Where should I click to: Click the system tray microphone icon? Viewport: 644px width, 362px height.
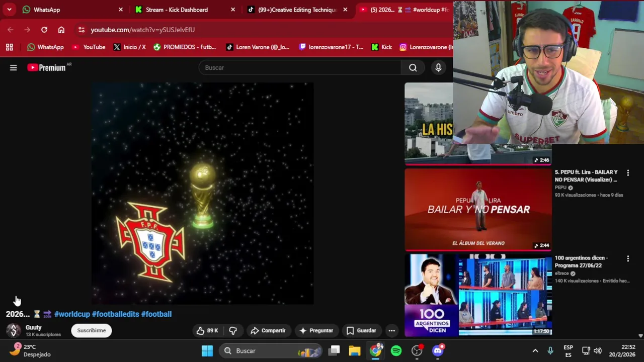tap(550, 351)
